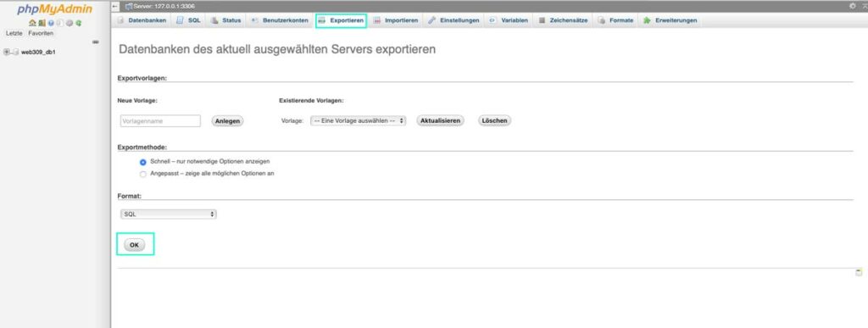Click the 'Schnell – nur notwendige Optionen anzeigen' label

(x=210, y=162)
